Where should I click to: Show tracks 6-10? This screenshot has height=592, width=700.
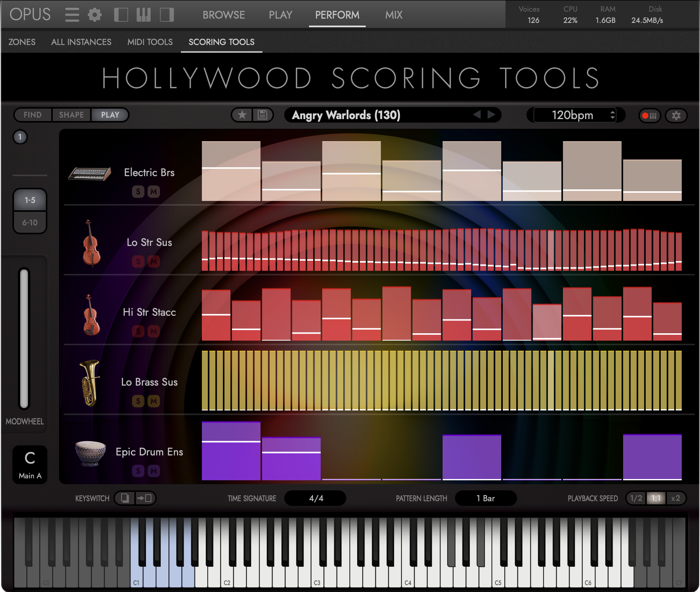click(30, 223)
